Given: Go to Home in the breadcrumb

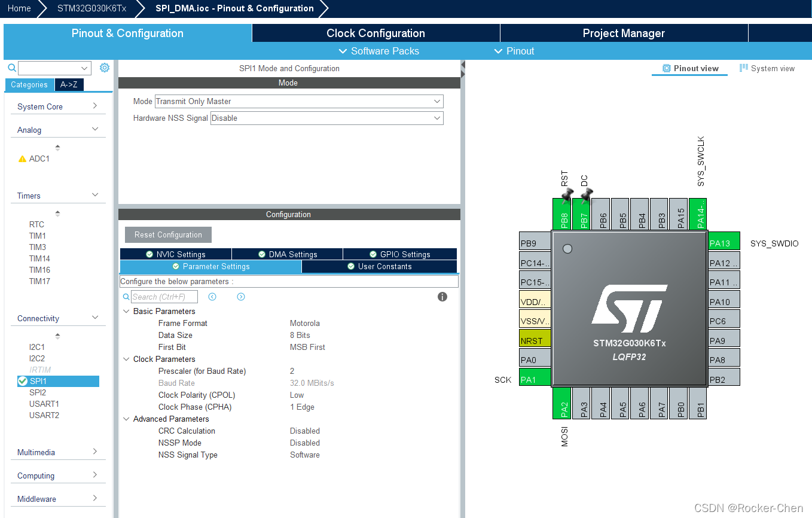Looking at the screenshot, I should (19, 8).
